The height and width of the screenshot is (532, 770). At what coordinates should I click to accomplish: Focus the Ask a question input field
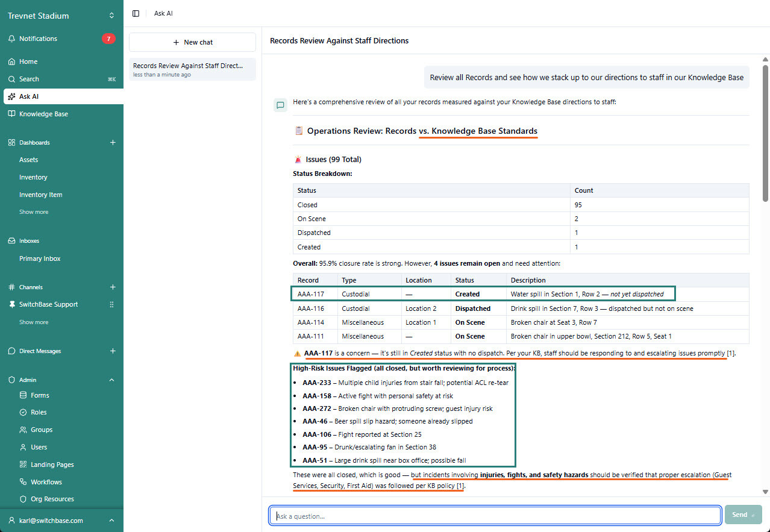495,516
